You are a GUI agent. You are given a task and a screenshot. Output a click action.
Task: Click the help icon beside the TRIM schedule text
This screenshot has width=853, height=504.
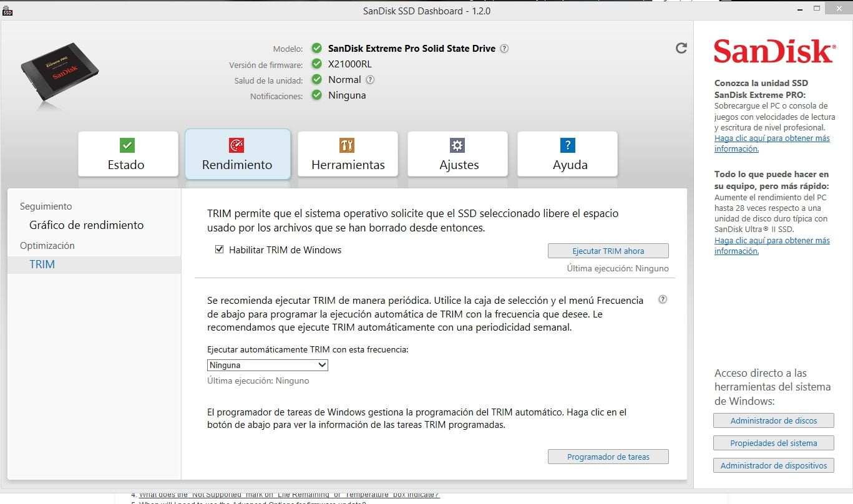(x=663, y=299)
